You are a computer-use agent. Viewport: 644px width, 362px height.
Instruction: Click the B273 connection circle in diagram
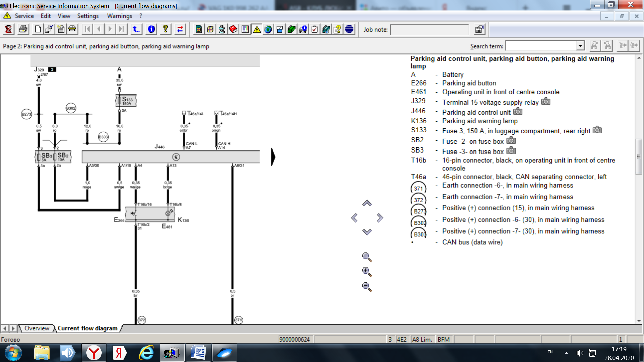[26, 114]
